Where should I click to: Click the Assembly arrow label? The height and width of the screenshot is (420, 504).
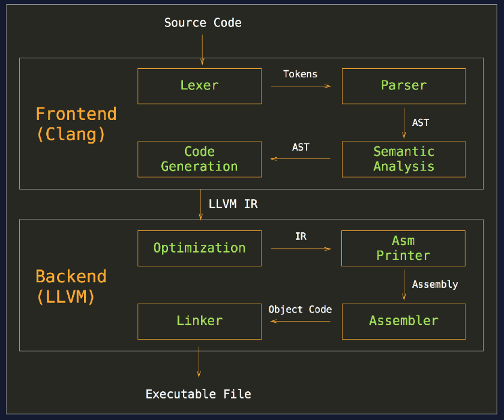click(x=435, y=284)
